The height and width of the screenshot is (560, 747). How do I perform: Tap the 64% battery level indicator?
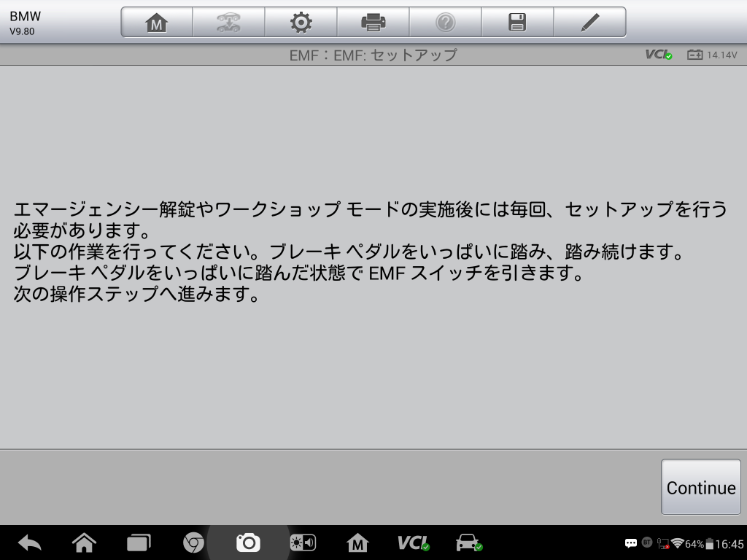pos(699,544)
